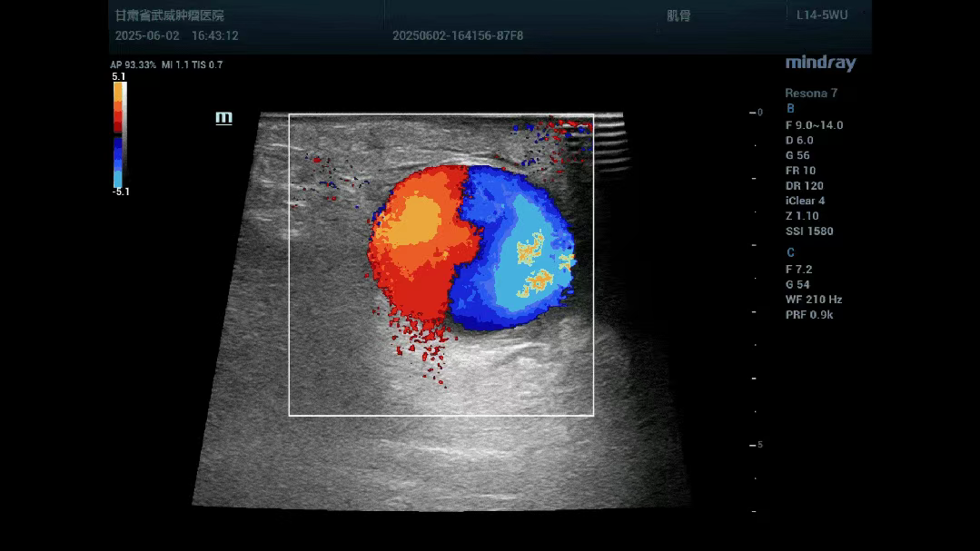
Task: Click the blue B mode label
Action: click(x=790, y=109)
